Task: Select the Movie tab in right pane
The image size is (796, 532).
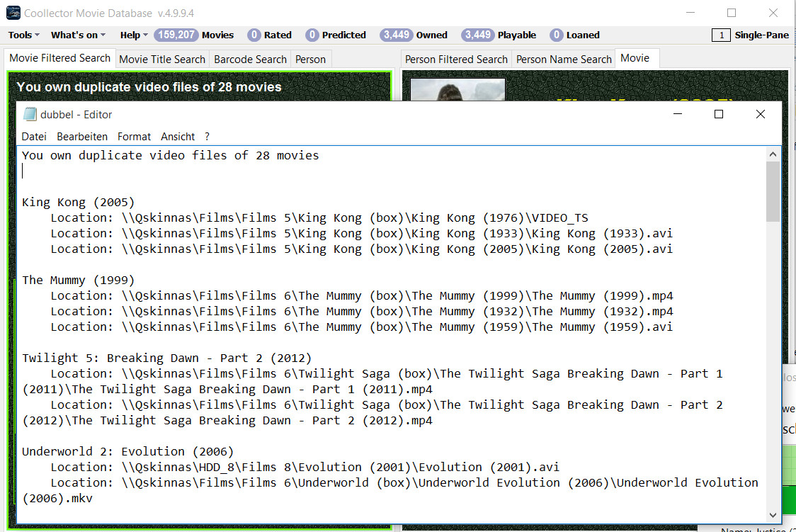Action: tap(635, 58)
